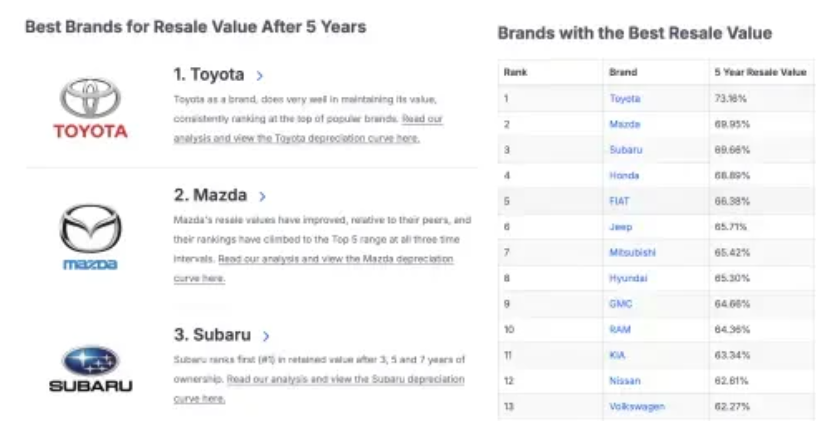Open the Volkswagen brand link
The image size is (816, 425).
pyautogui.click(x=637, y=406)
